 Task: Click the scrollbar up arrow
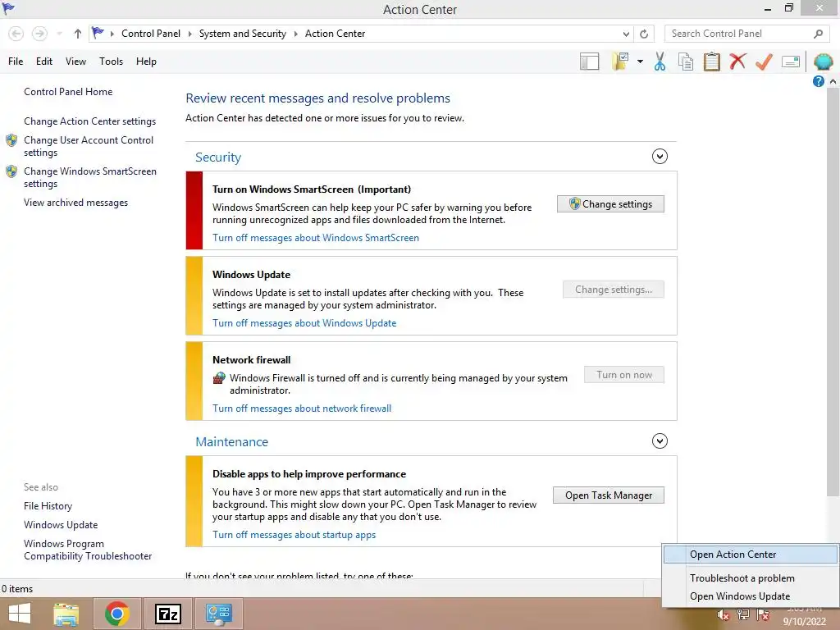tap(833, 81)
